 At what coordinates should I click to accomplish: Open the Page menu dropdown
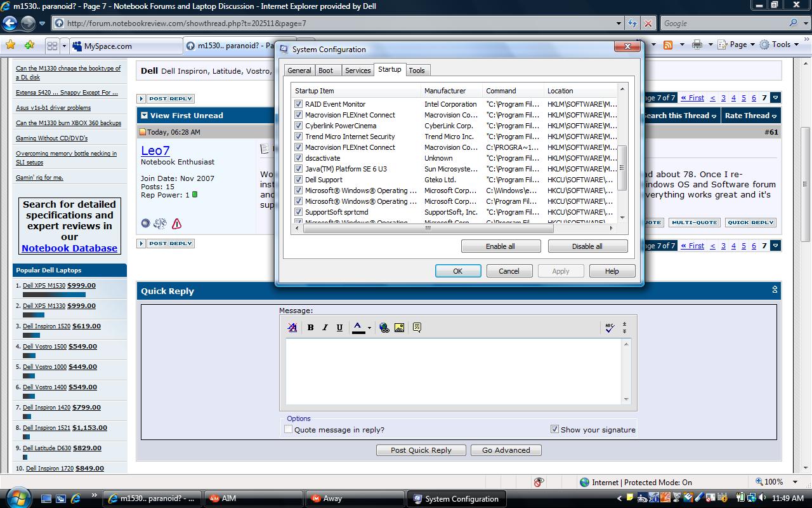(737, 44)
